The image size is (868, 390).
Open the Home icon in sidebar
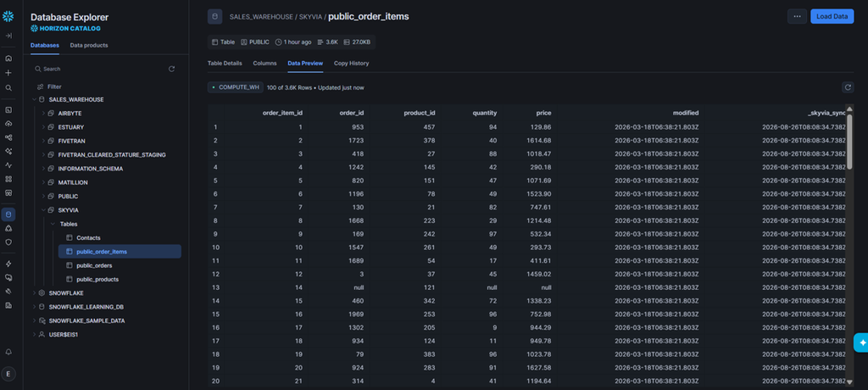pyautogui.click(x=8, y=58)
